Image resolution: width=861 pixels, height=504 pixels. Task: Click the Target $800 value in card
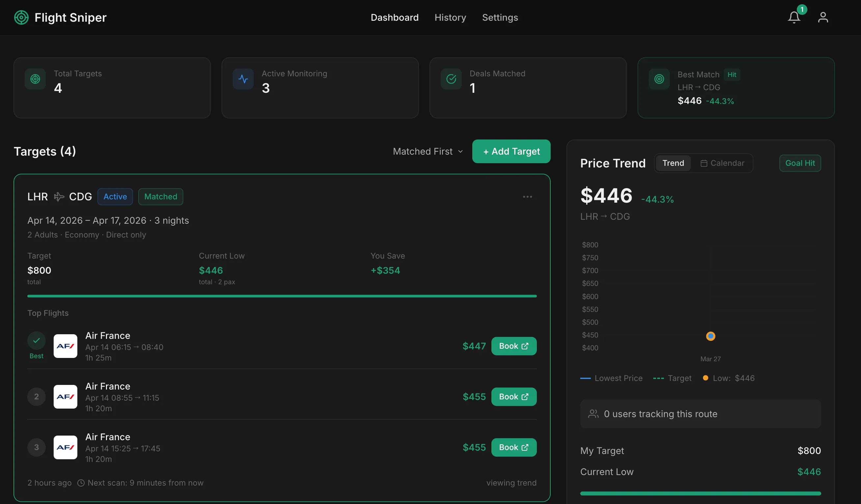[x=39, y=270]
